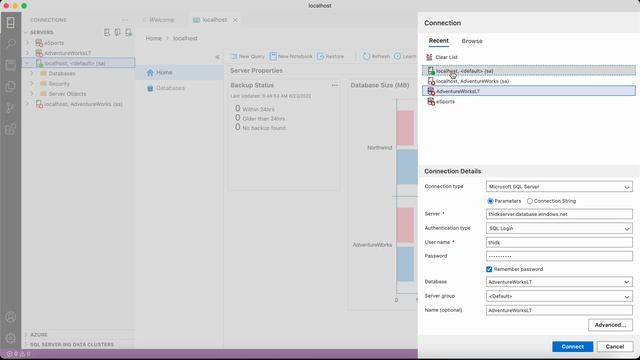Expand localhost, AdventureWorks (sa) server node
Image resolution: width=640 pixels, height=360 pixels.
(x=27, y=104)
